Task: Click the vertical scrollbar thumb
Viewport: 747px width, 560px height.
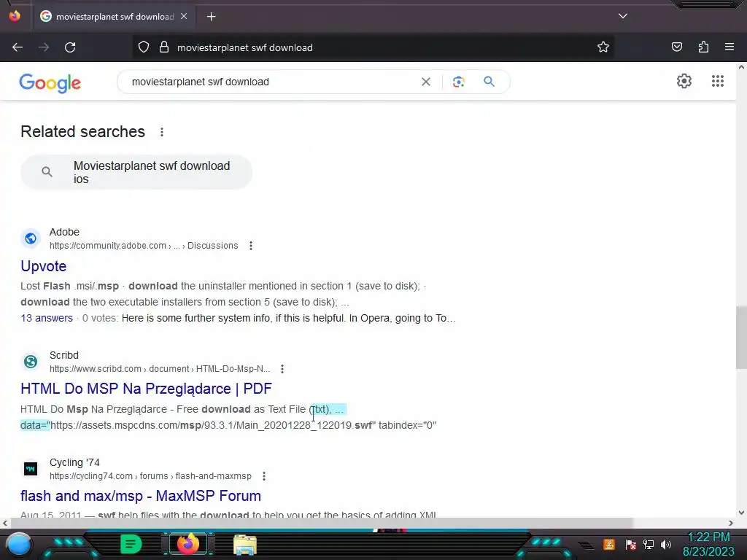Action: pos(741,337)
